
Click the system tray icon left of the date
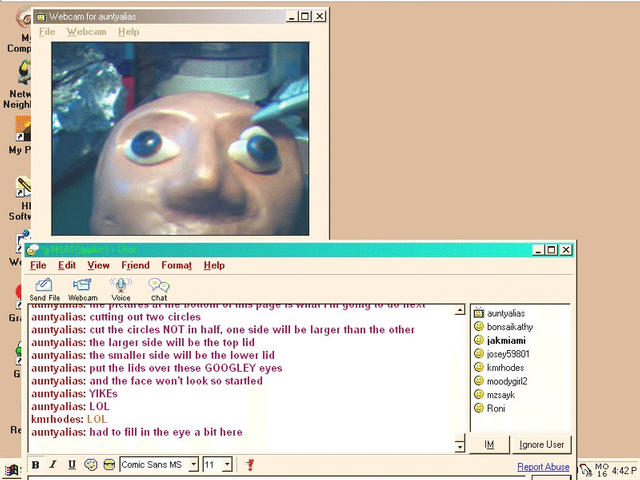[x=585, y=471]
